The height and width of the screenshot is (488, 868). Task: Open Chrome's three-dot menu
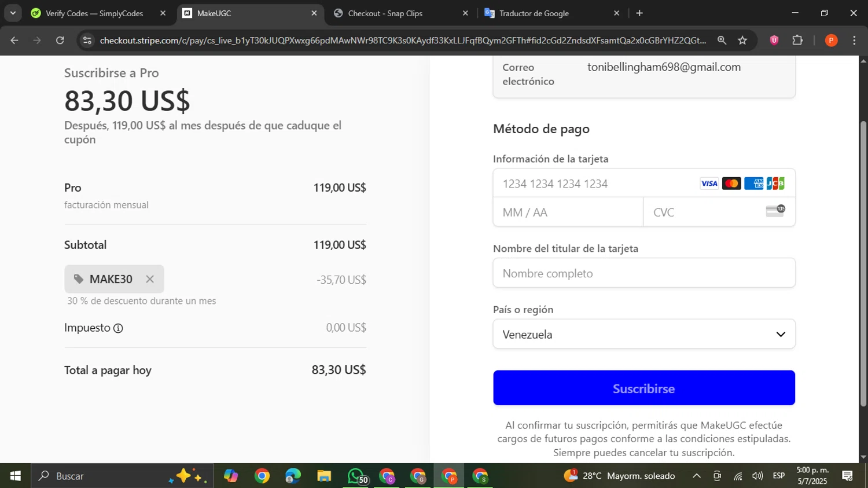pos(854,40)
